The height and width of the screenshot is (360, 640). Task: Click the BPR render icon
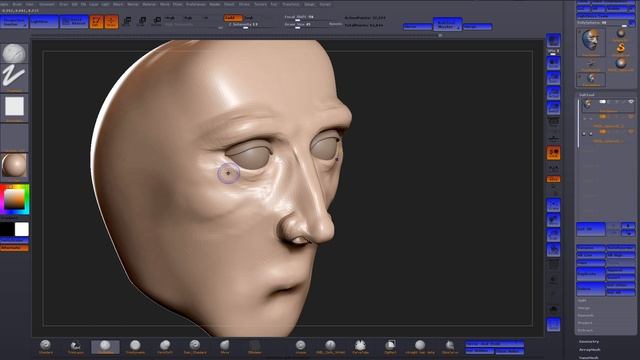pyautogui.click(x=553, y=40)
